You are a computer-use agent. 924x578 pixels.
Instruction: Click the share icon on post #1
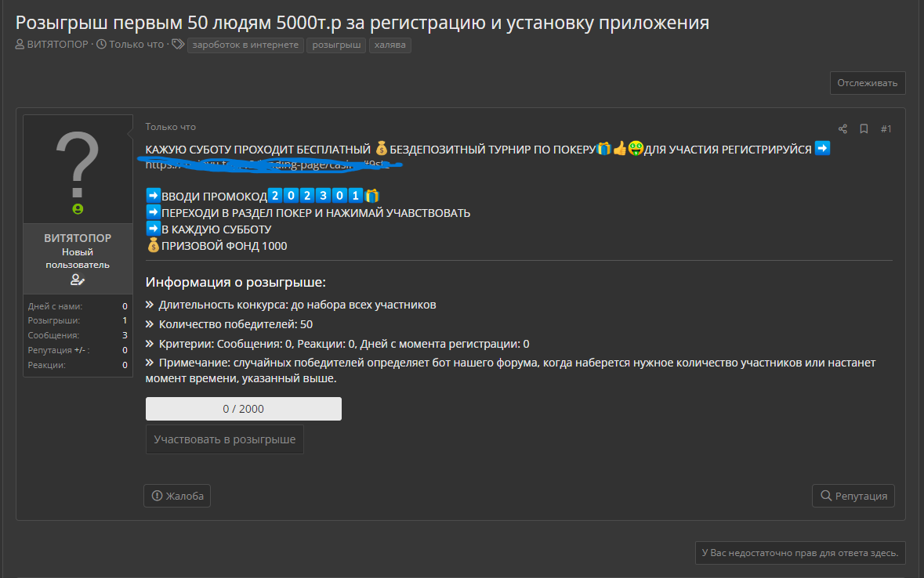(842, 129)
